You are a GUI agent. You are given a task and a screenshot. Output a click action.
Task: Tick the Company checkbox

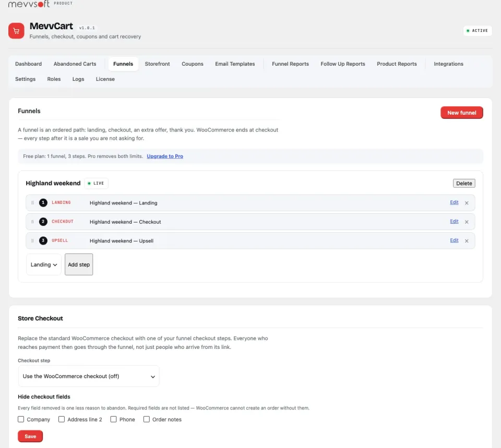[x=21, y=419]
